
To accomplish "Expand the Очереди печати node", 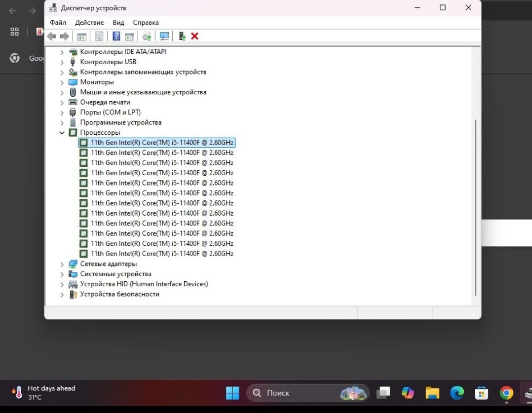I will [x=62, y=103].
